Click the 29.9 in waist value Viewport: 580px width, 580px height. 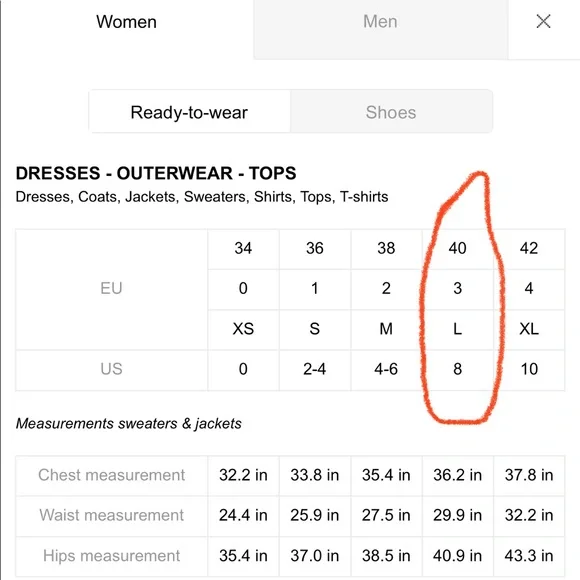(x=458, y=515)
